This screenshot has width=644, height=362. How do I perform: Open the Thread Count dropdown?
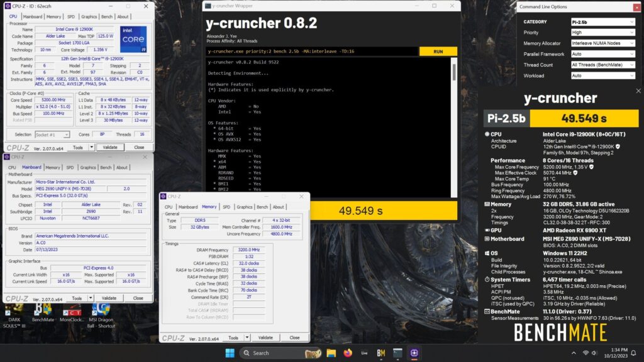coord(602,65)
